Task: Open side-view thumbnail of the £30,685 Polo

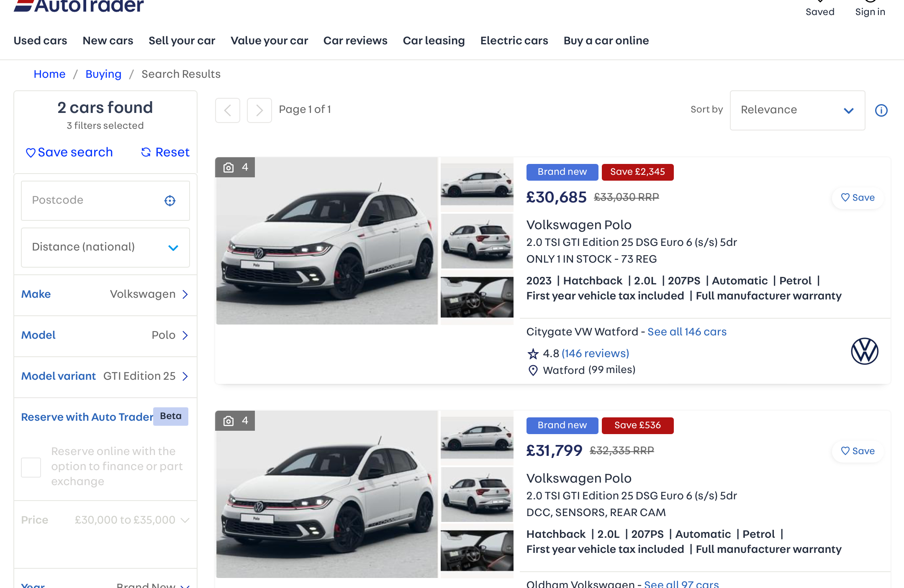Action: click(477, 184)
